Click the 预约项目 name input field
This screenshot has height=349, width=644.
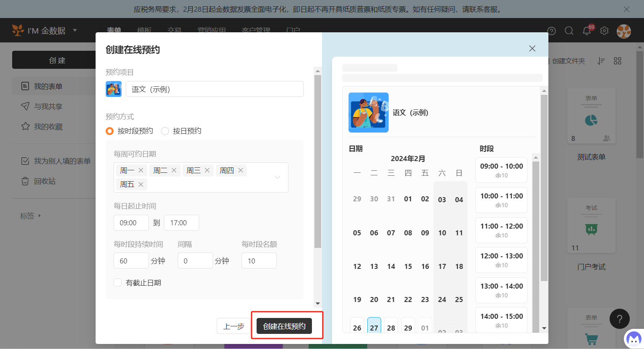point(215,89)
